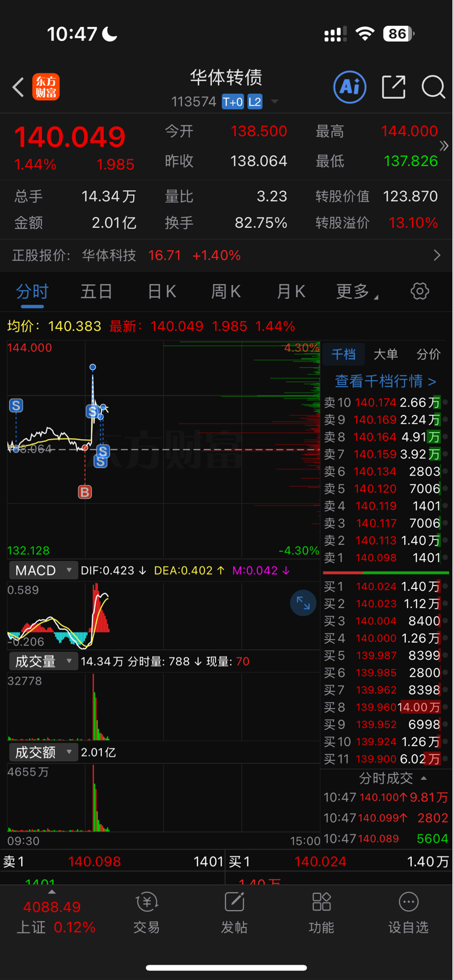
Task: Tap the battery indicator in status bar
Action: click(398, 34)
